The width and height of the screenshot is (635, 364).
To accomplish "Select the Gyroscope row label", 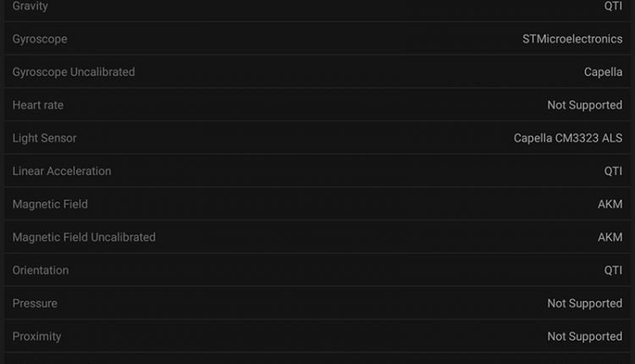I will coord(40,39).
